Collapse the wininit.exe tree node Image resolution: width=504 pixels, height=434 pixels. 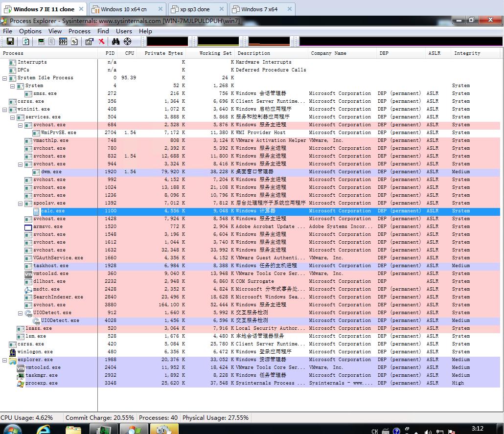(4, 110)
